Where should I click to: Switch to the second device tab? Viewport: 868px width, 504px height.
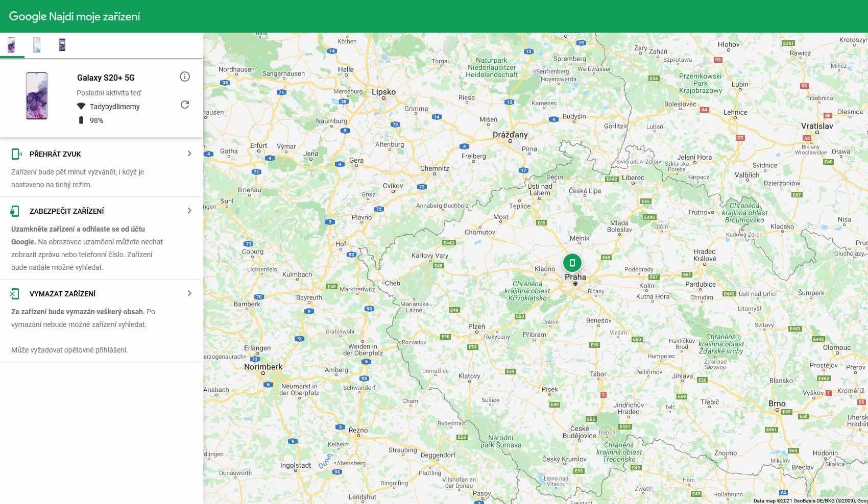(x=37, y=45)
